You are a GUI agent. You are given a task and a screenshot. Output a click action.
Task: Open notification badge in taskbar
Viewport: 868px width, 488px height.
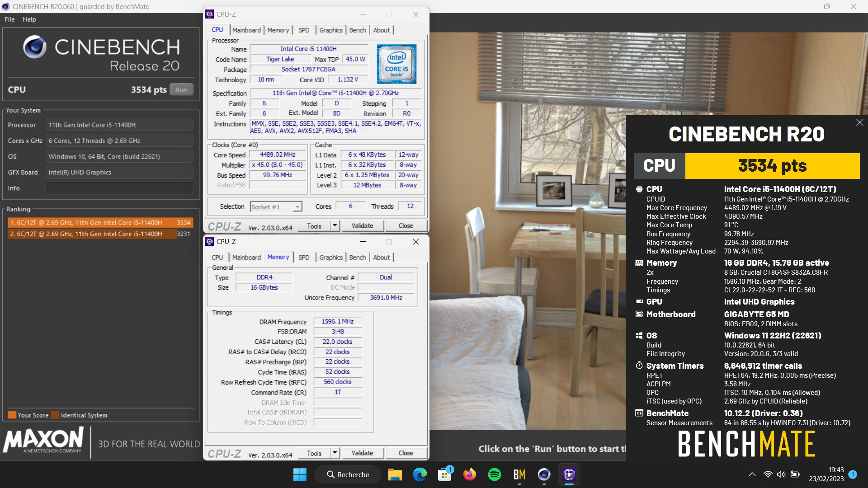(x=853, y=474)
